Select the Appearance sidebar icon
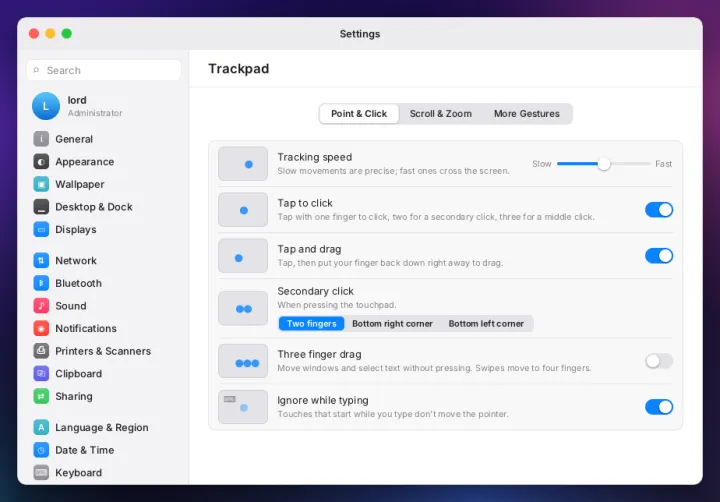The width and height of the screenshot is (720, 502). [x=41, y=162]
